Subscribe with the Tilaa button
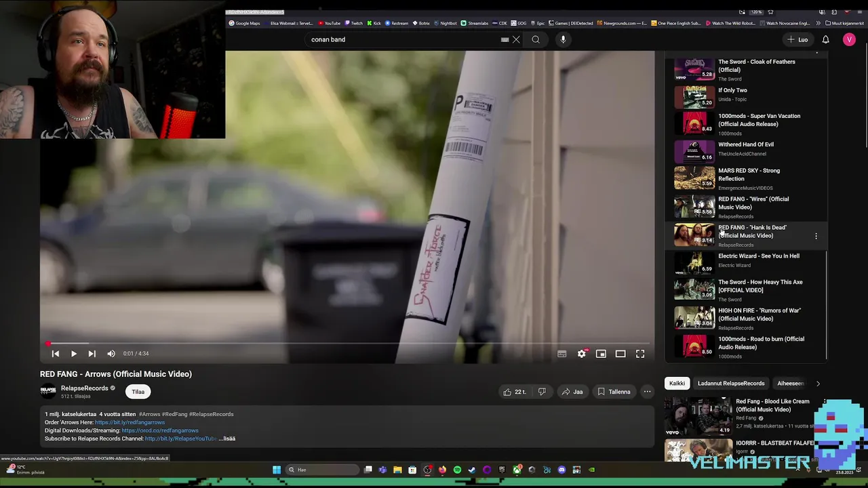This screenshot has width=868, height=488. tap(138, 392)
